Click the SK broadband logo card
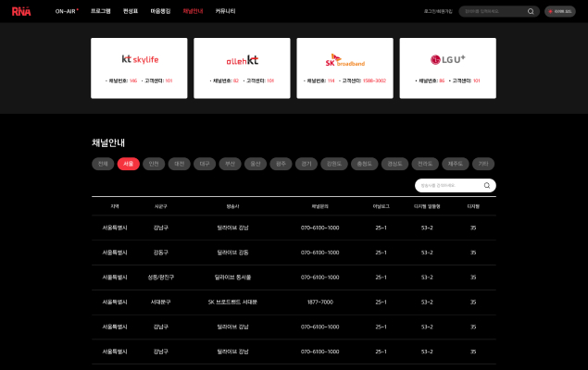This screenshot has width=588, height=370. point(344,68)
